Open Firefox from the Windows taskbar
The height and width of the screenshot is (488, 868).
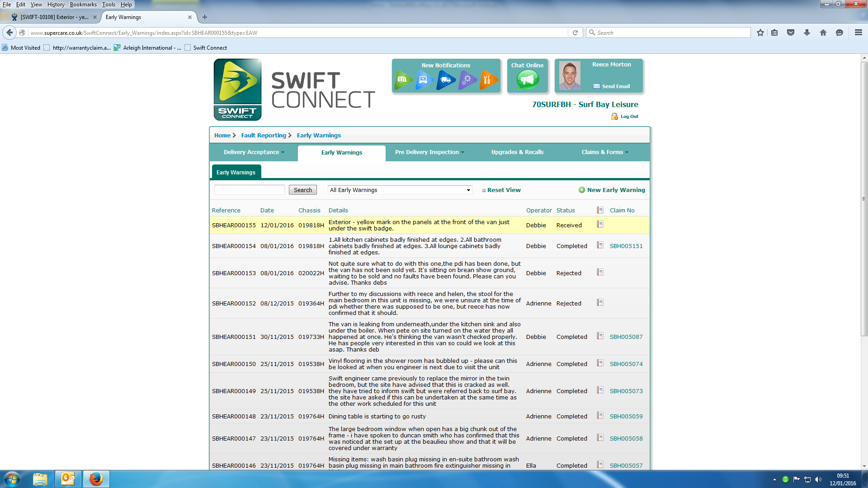pos(96,479)
